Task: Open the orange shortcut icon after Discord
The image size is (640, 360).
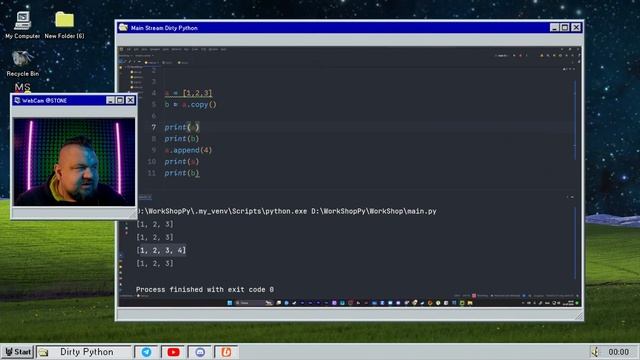Action: [x=227, y=352]
